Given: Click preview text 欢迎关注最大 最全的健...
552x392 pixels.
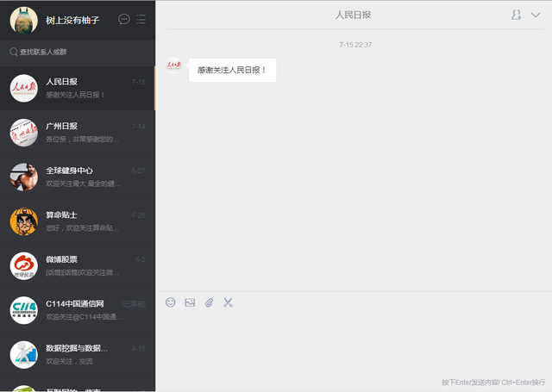Looking at the screenshot, I should pos(83,184).
